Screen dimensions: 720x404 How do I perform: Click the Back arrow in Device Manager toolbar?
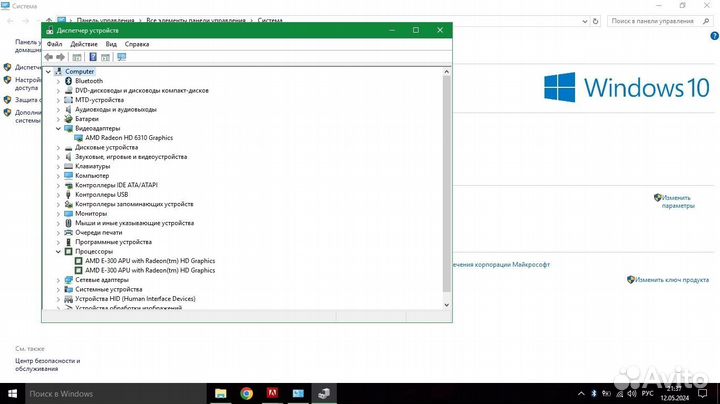pos(49,57)
